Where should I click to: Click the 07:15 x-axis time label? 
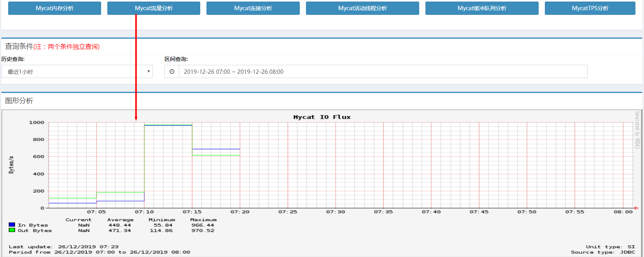[x=192, y=212]
